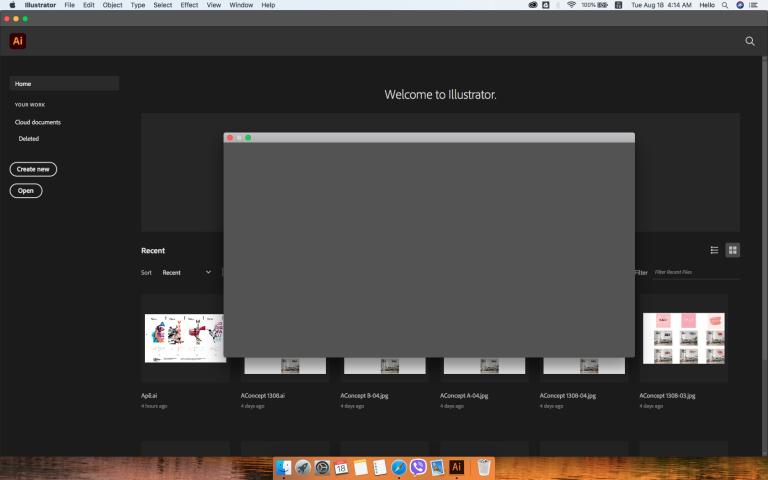Click the AConcept A-04.jpg file name
The height and width of the screenshot is (480, 768).
pyautogui.click(x=464, y=395)
